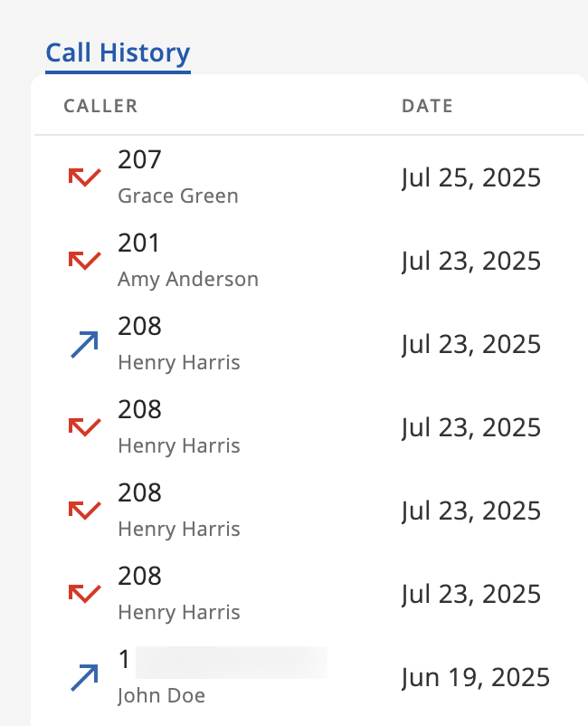Click the date in Amy Anderson's row
The width and height of the screenshot is (588, 726).
tap(470, 261)
